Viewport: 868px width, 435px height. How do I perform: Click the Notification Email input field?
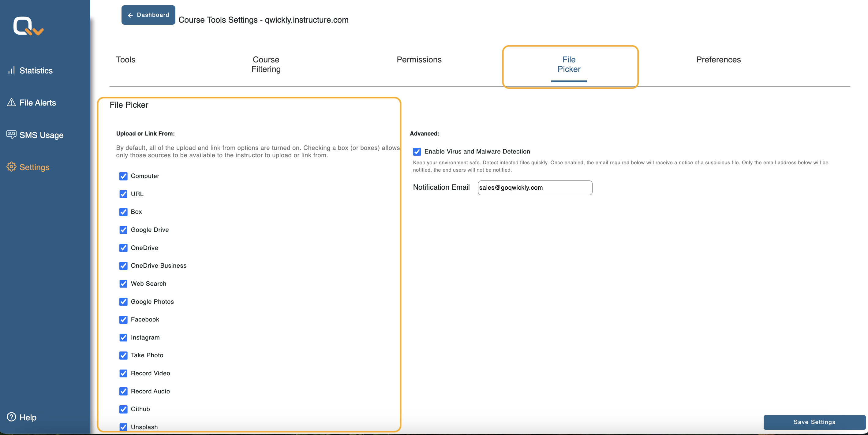[535, 188]
